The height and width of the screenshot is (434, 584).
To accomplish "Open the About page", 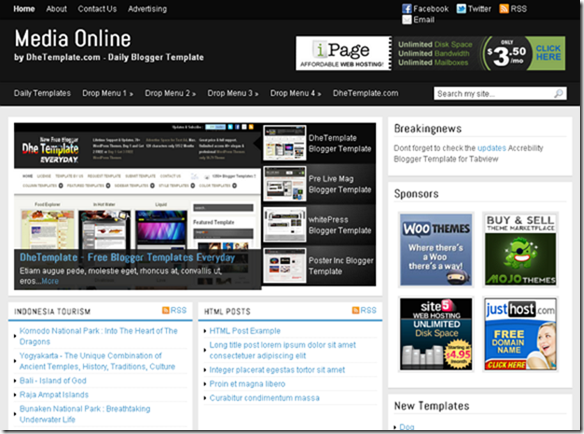I will pyautogui.click(x=56, y=9).
